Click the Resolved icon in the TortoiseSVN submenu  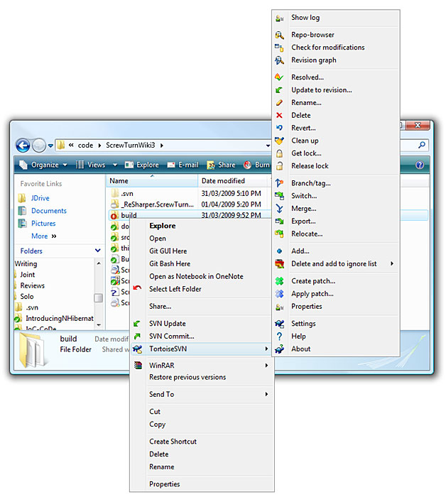(x=279, y=77)
